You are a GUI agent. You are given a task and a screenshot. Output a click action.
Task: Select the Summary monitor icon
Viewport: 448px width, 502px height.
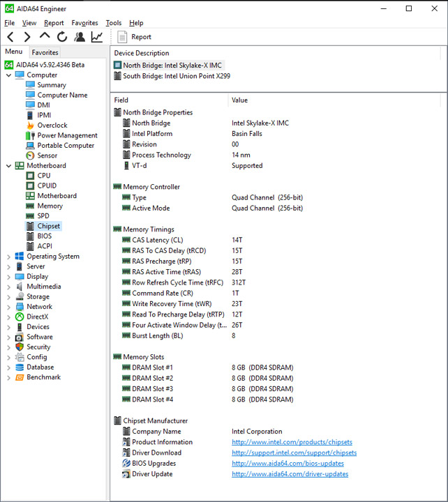point(30,85)
